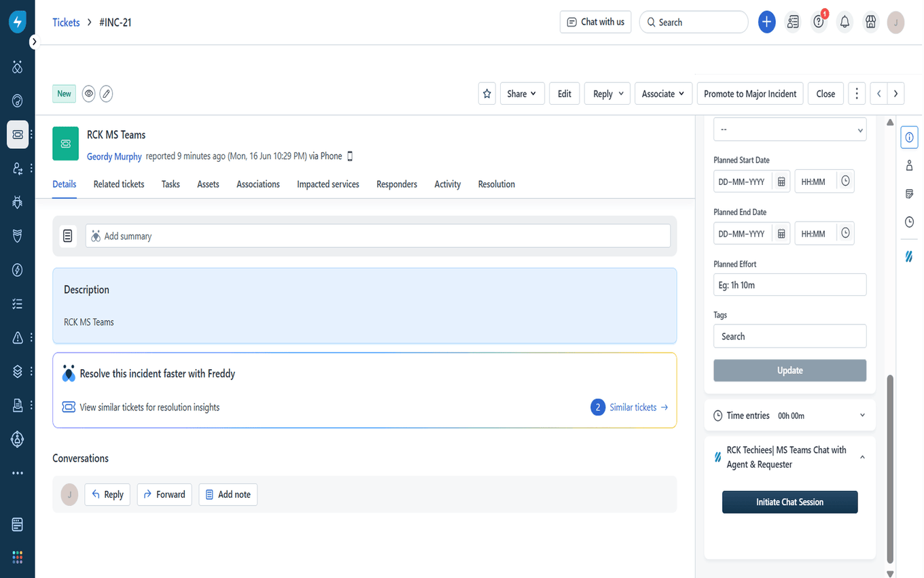
Task: Open the help icon with red badge
Action: [x=819, y=22]
